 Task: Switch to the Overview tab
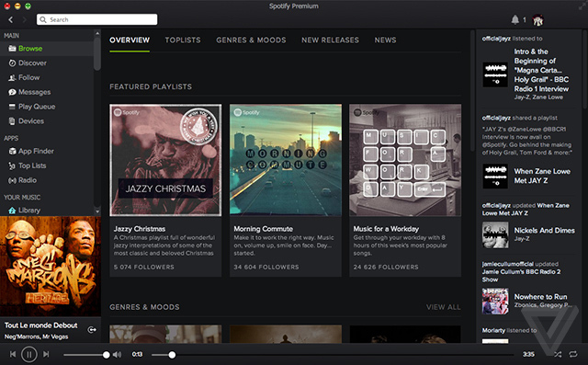(130, 40)
